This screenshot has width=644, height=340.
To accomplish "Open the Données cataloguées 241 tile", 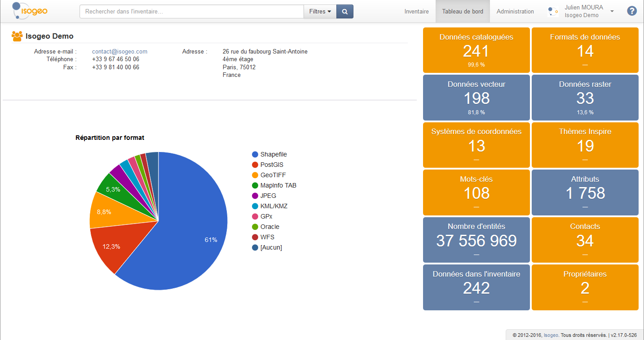I will [x=476, y=50].
